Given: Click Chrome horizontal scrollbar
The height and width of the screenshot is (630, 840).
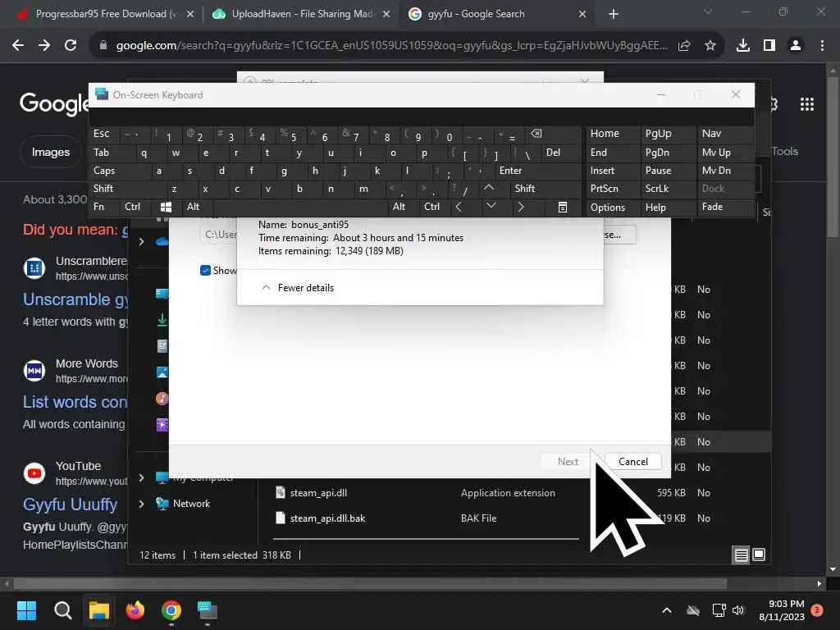Looking at the screenshot, I should 370,583.
